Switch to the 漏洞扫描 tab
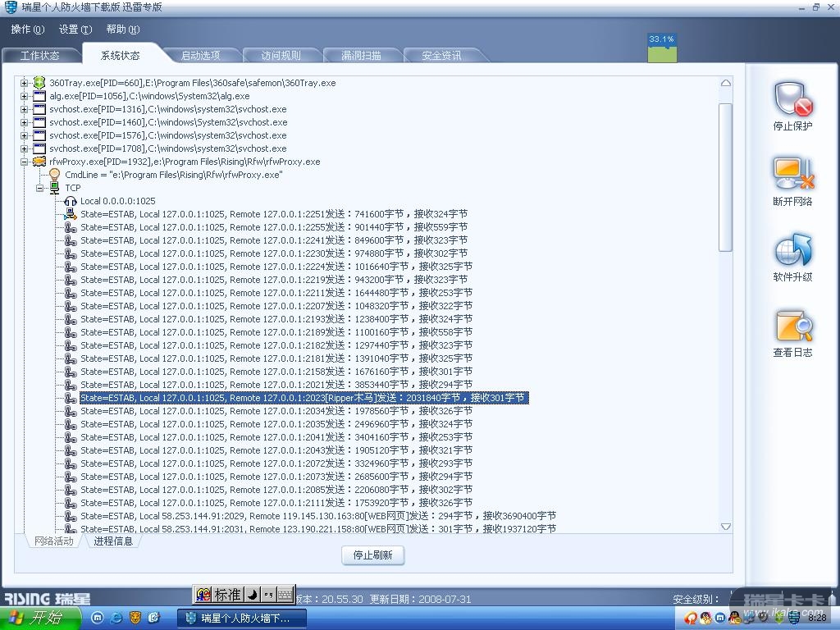 pos(362,55)
